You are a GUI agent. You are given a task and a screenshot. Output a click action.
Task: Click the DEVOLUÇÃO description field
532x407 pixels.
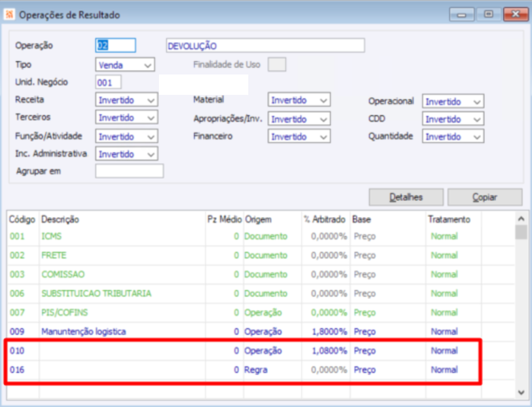(266, 46)
